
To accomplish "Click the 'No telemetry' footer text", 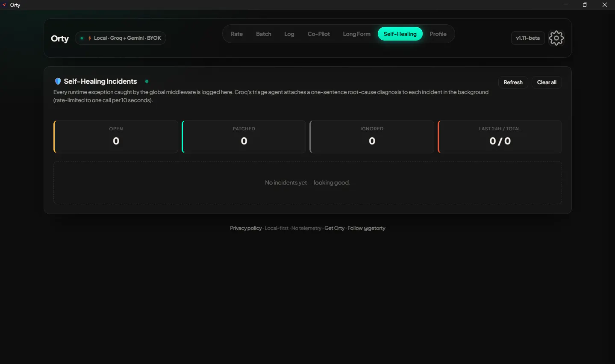I will (x=306, y=228).
